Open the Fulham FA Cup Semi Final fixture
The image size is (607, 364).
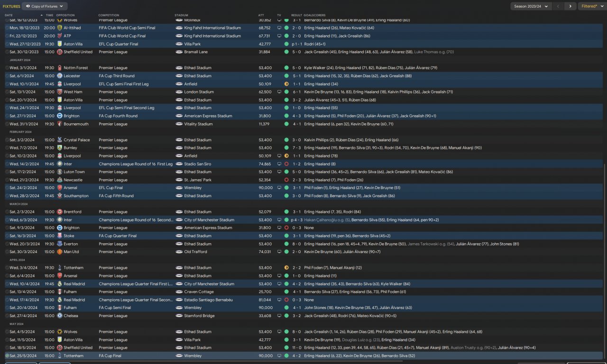(x=303, y=308)
